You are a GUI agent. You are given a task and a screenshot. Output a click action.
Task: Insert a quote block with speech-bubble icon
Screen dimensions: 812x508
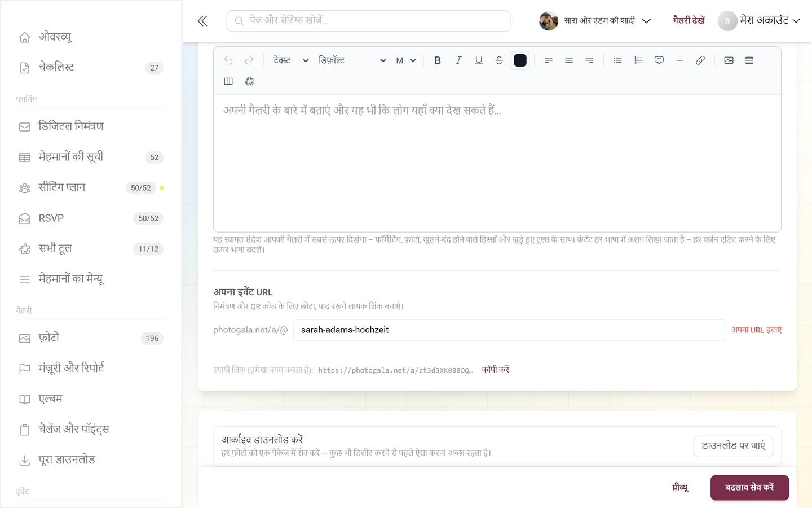pos(659,60)
